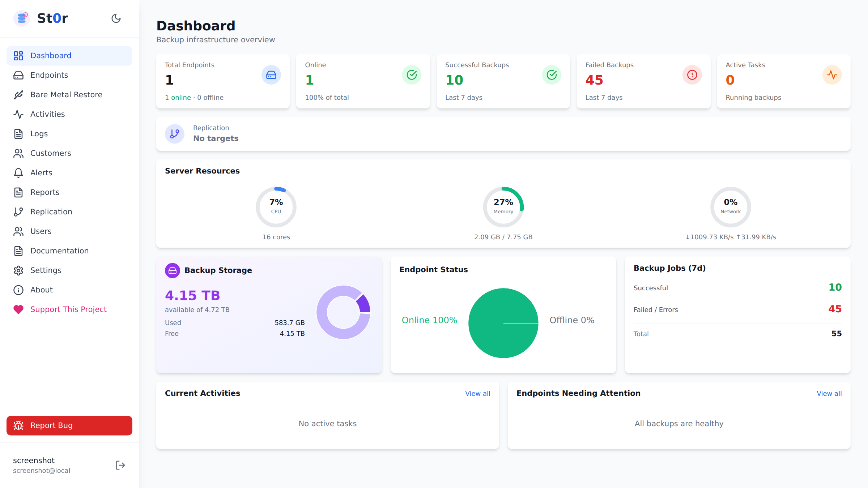This screenshot has width=868, height=488.
Task: Open Logs using its document icon
Action: [18, 133]
